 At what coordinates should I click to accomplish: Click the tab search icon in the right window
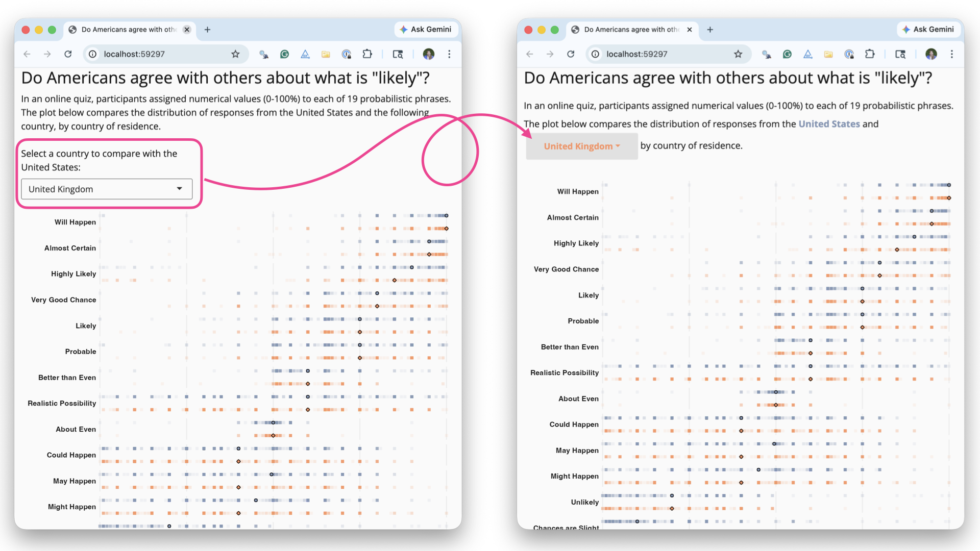point(900,54)
